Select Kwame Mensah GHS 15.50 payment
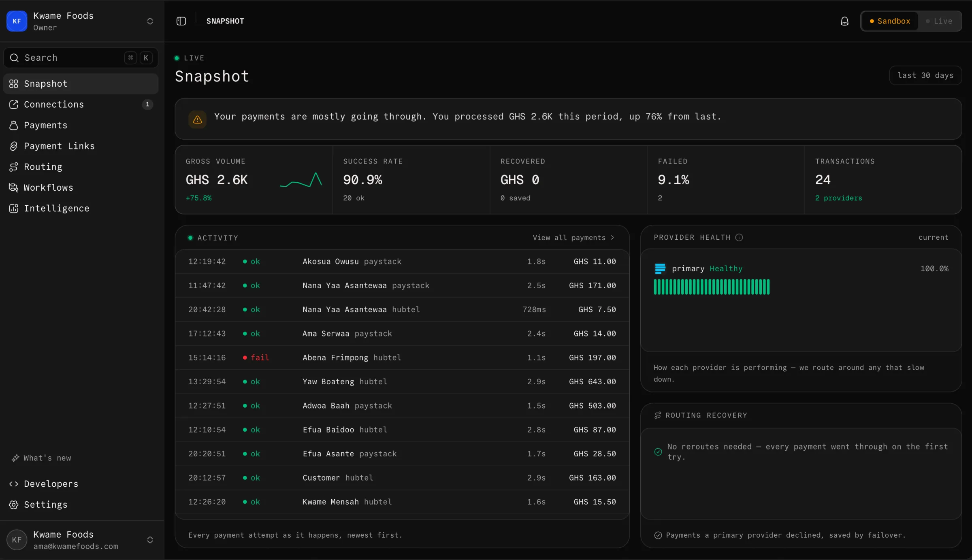 [402, 502]
